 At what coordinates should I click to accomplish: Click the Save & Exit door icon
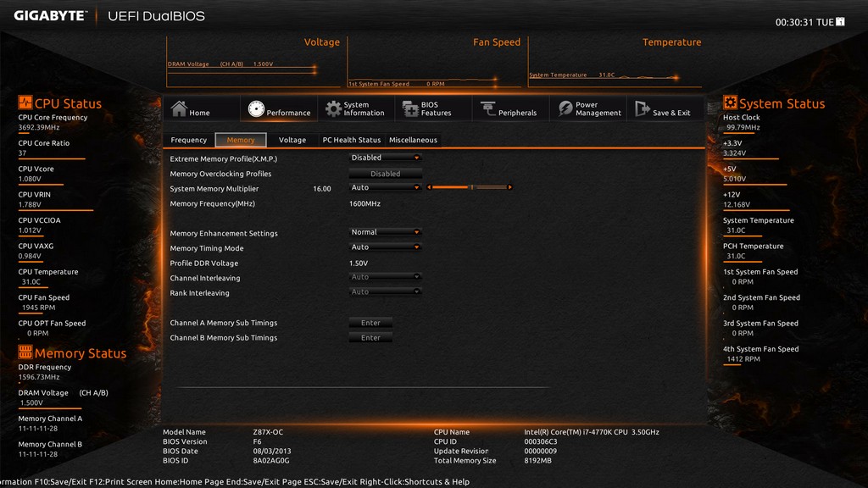pyautogui.click(x=643, y=108)
